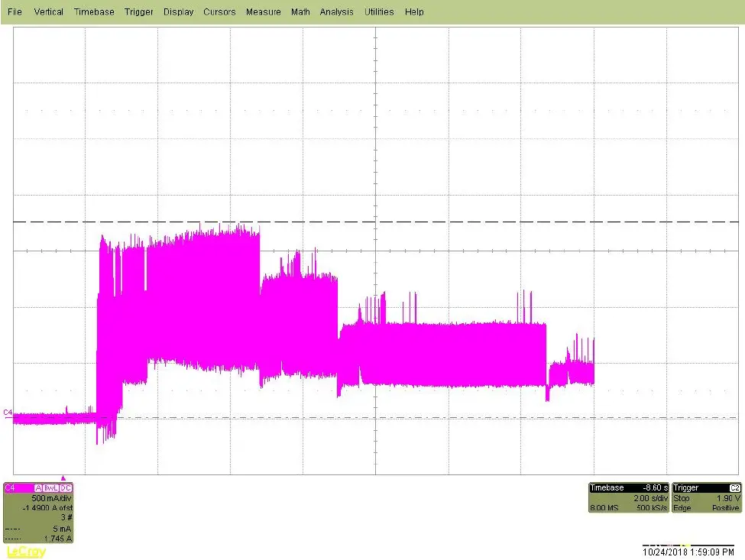
Task: Open the Display menu
Action: click(178, 12)
